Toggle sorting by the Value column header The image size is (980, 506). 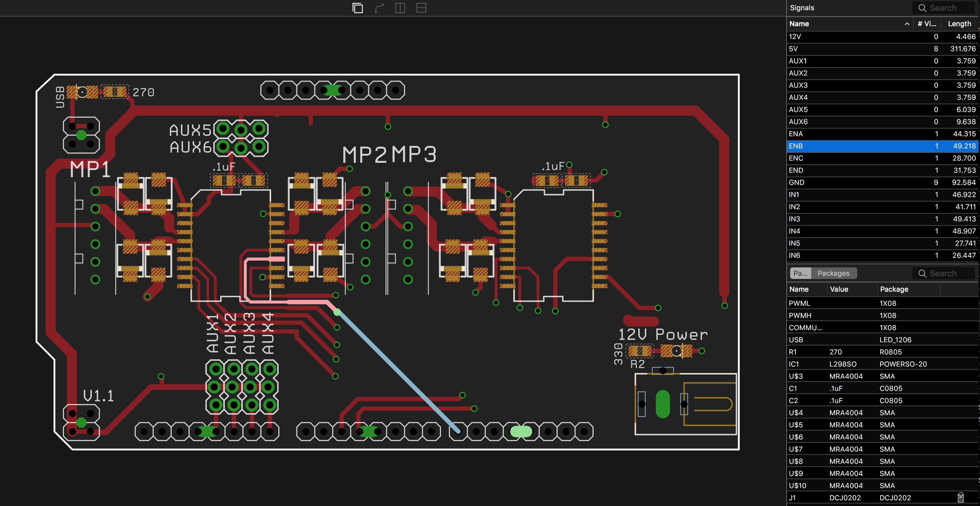840,289
